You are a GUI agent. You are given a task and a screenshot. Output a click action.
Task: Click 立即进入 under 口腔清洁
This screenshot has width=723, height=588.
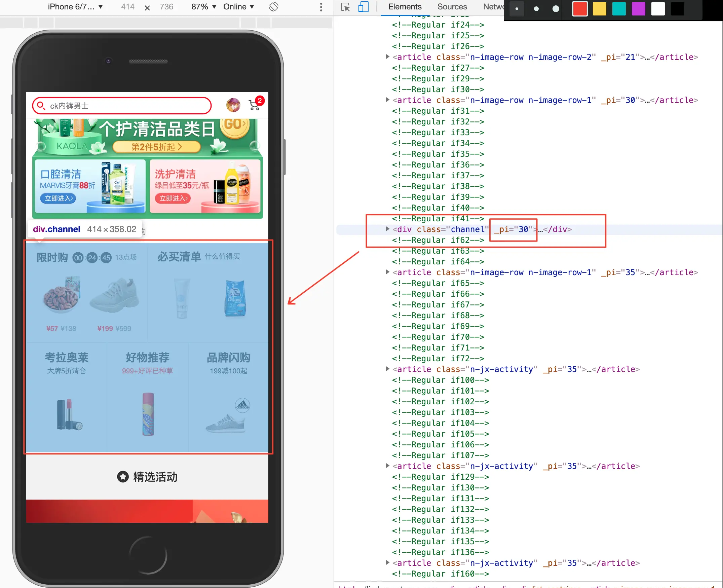(58, 198)
